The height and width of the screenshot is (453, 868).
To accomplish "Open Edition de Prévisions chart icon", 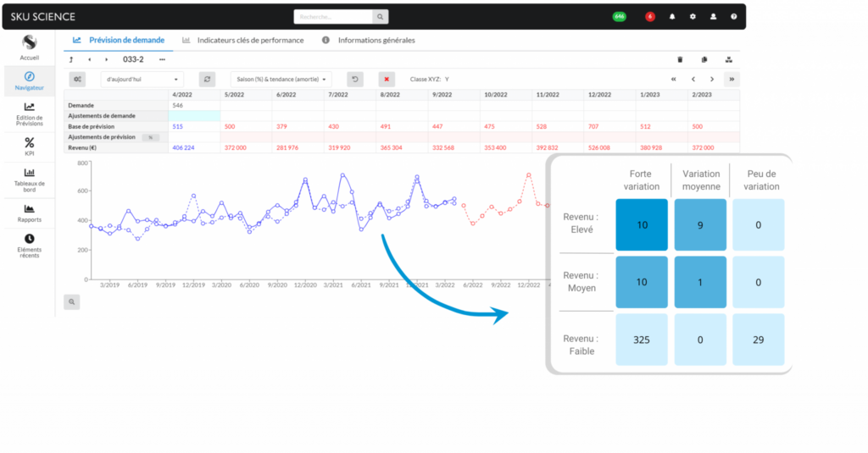I will click(30, 108).
